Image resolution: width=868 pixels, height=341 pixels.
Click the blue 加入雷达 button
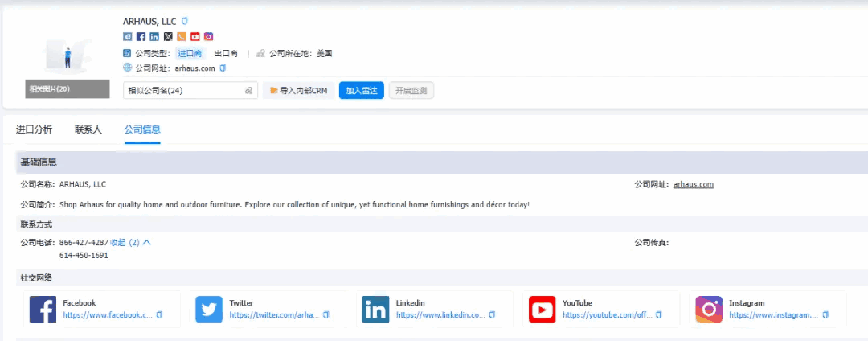[x=361, y=90]
